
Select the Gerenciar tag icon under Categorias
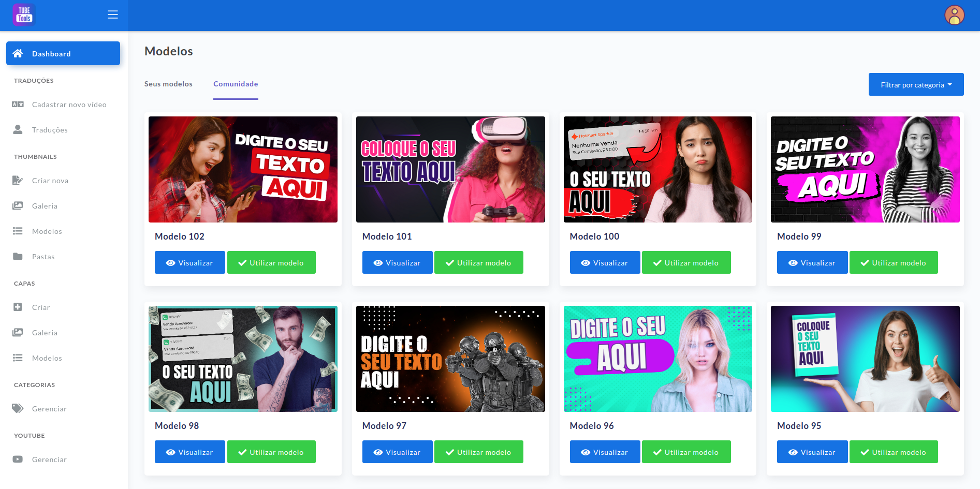pos(17,408)
